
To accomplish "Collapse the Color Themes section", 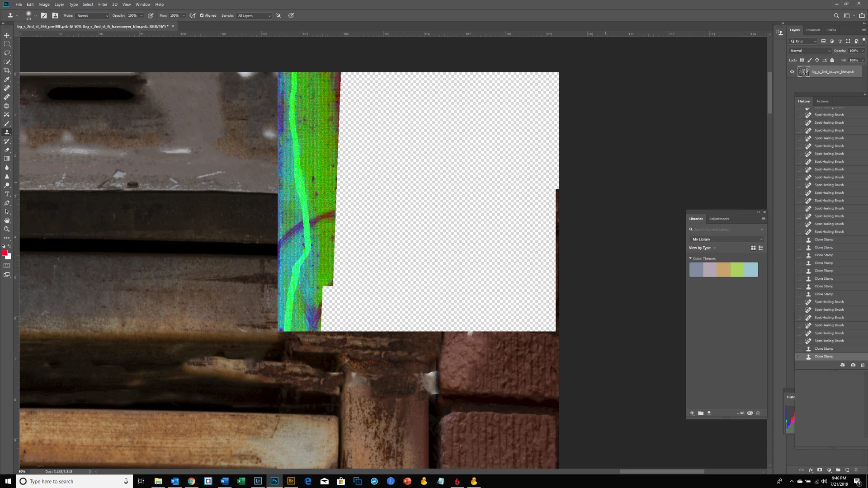I will 690,258.
